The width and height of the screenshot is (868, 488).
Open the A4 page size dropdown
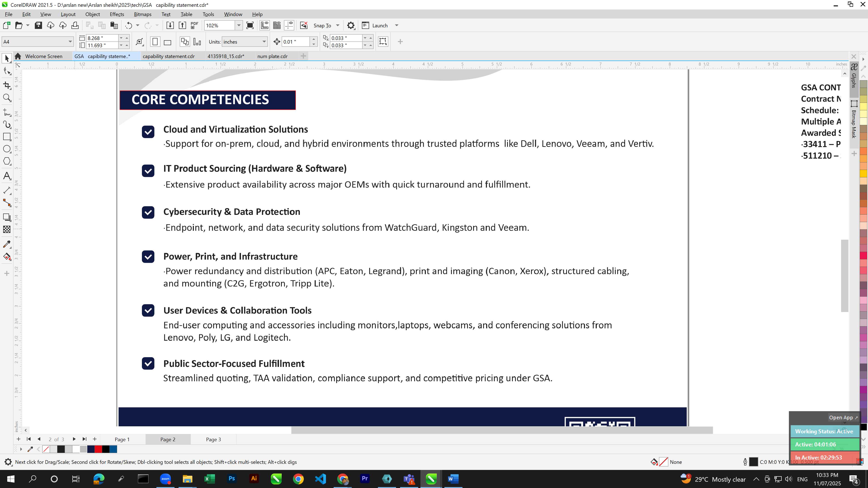(x=70, y=42)
